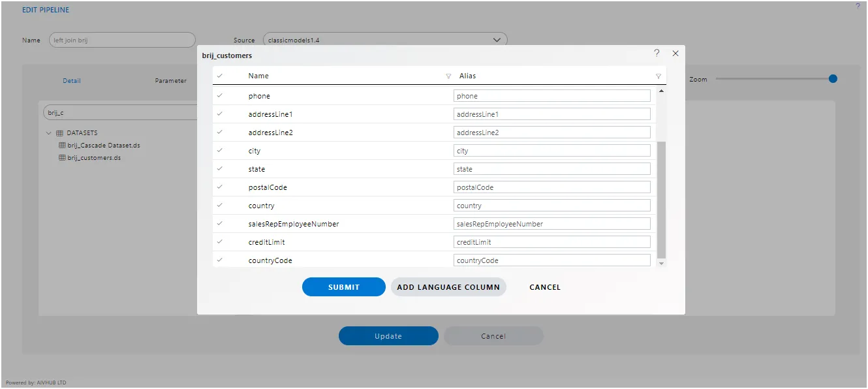Open the Source classicmodels1.4 dropdown
Image resolution: width=868 pixels, height=389 pixels.
pyautogui.click(x=385, y=40)
